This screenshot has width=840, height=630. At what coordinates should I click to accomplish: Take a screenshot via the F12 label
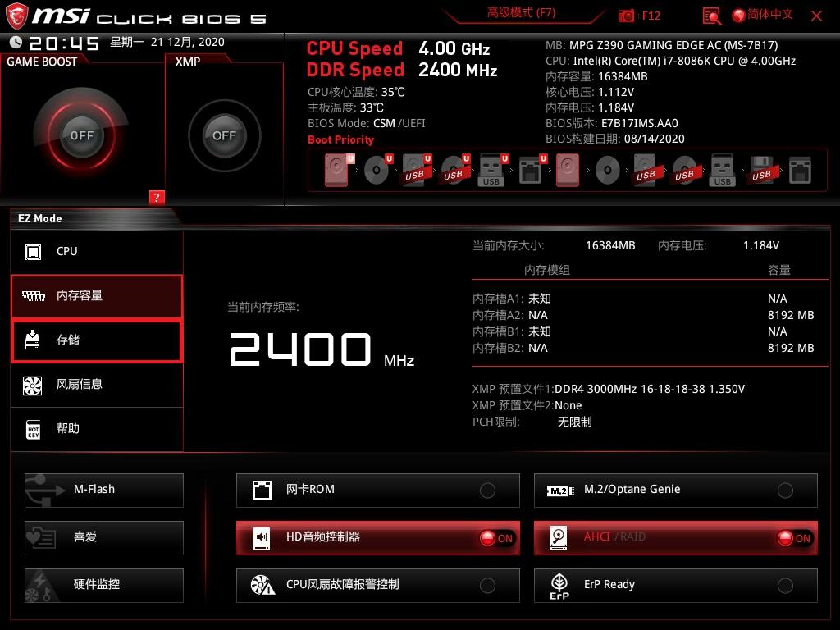tap(651, 16)
